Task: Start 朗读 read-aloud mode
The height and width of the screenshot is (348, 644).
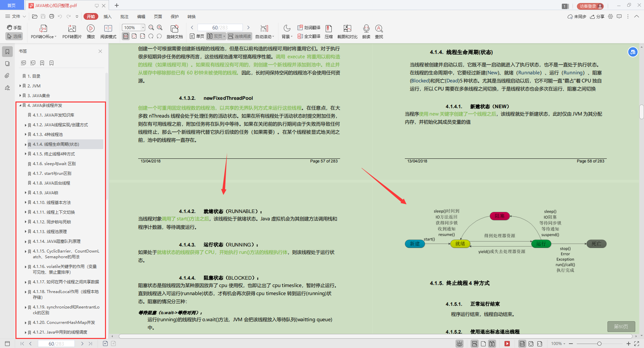Action: click(366, 32)
